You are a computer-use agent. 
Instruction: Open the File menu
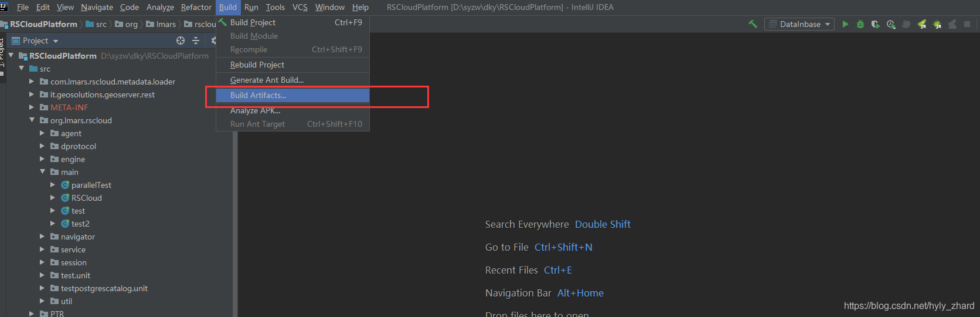click(x=23, y=7)
